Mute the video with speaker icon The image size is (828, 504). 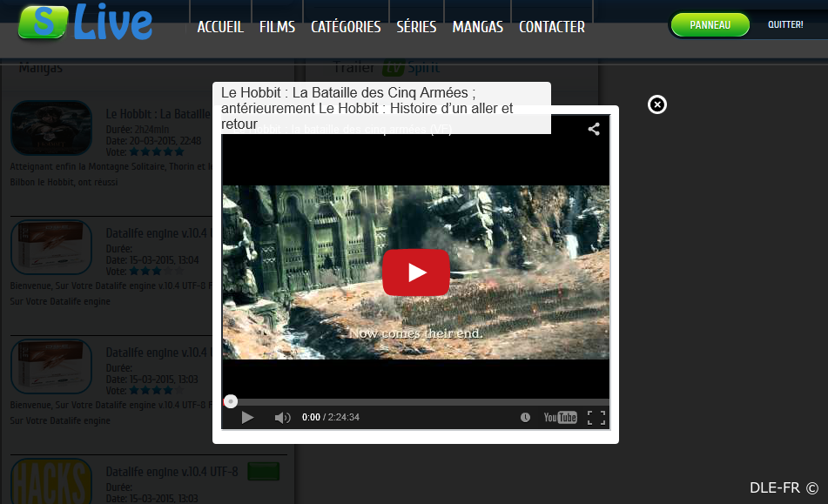[x=282, y=418]
